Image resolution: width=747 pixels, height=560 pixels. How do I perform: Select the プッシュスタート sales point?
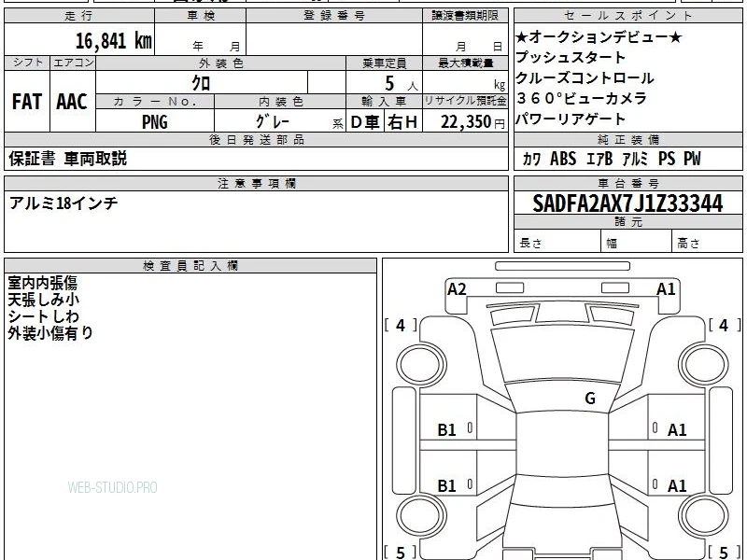(x=571, y=57)
